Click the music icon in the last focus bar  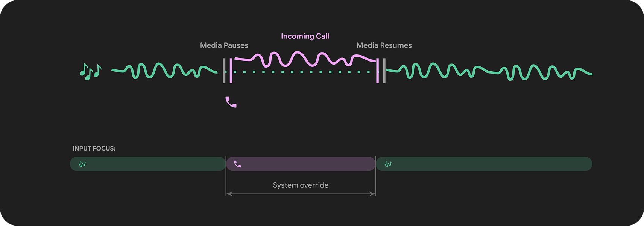click(x=388, y=164)
